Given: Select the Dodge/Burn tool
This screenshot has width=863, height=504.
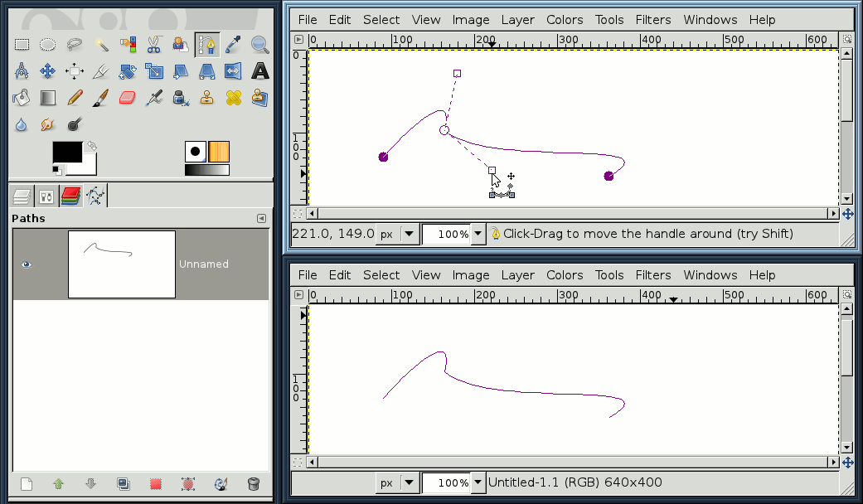Looking at the screenshot, I should coord(75,125).
